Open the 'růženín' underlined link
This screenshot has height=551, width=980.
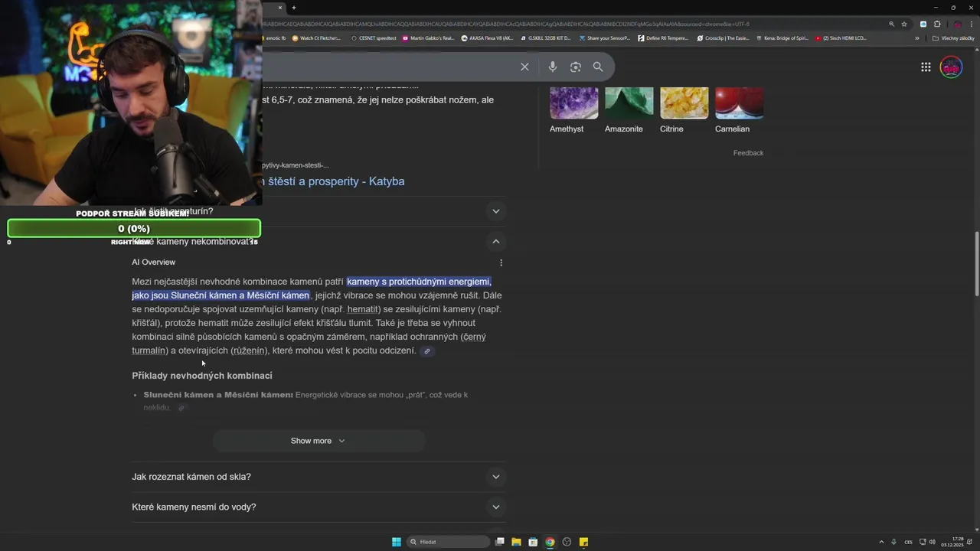249,350
